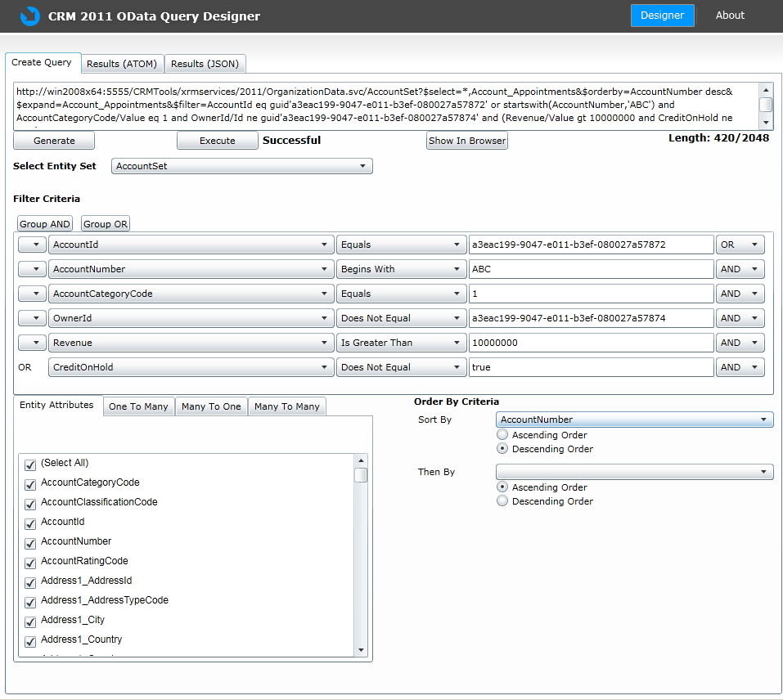This screenshot has height=700, width=783.
Task: Uncheck the AccountCategoryCode attribute checkbox
Action: [31, 484]
